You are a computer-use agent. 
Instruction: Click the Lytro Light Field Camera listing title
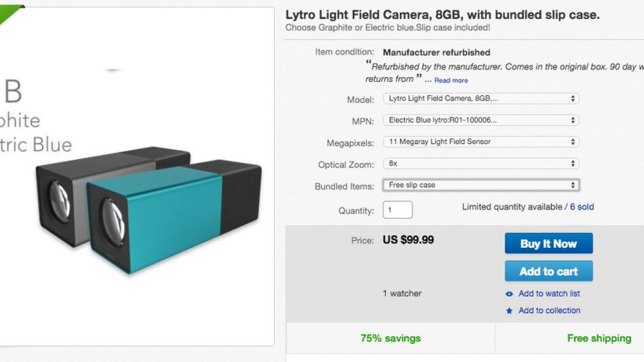click(x=442, y=15)
